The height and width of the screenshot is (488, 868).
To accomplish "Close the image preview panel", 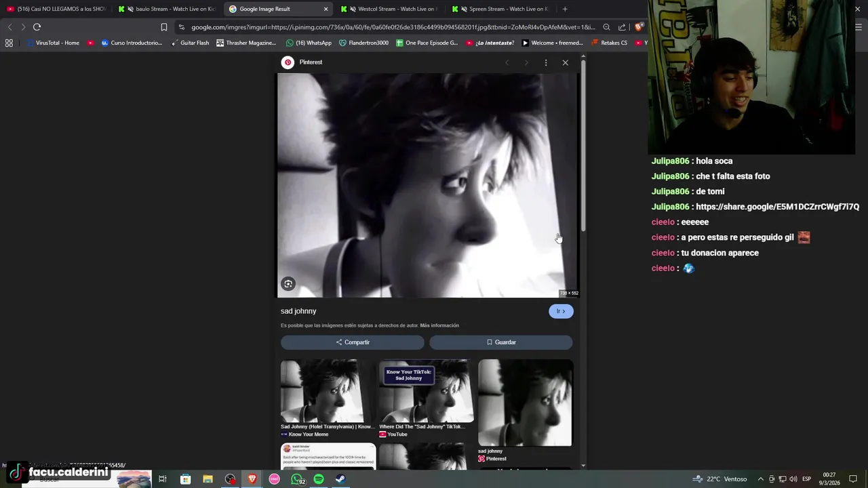I will click(566, 62).
